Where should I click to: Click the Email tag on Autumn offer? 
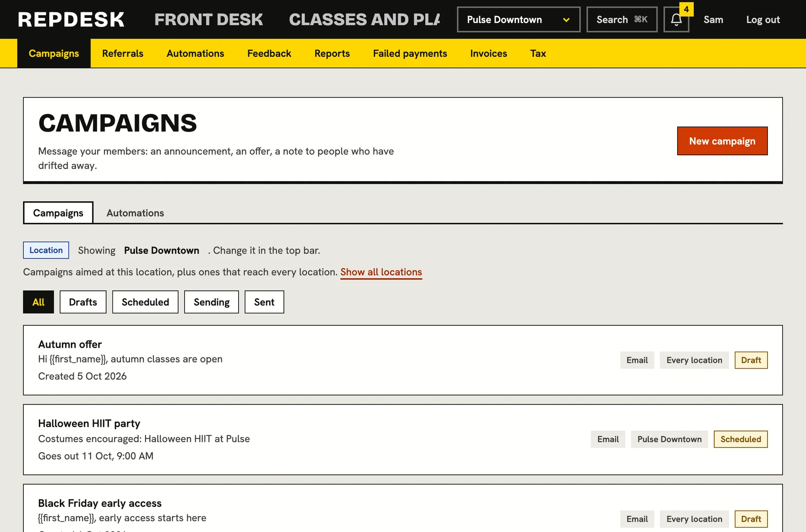tap(637, 360)
